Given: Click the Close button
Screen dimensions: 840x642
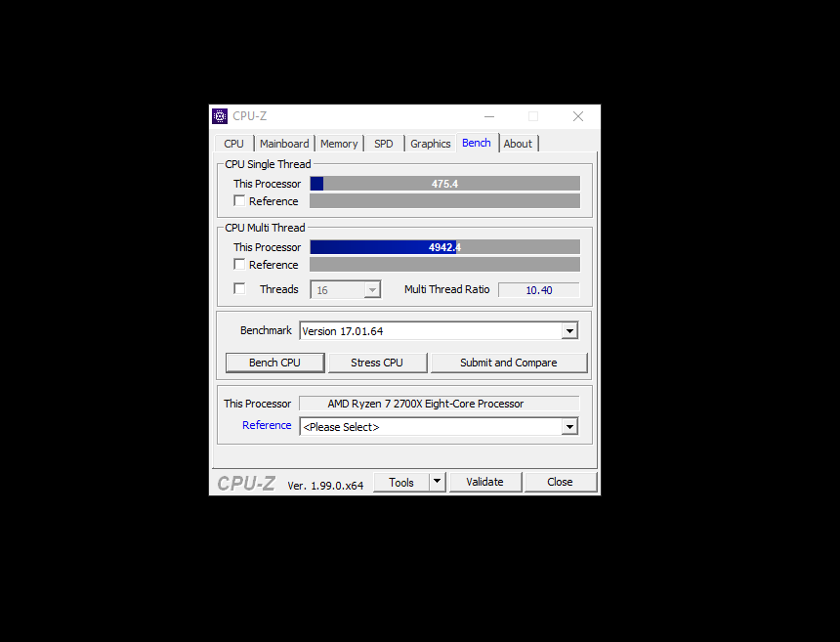Looking at the screenshot, I should click(x=561, y=482).
